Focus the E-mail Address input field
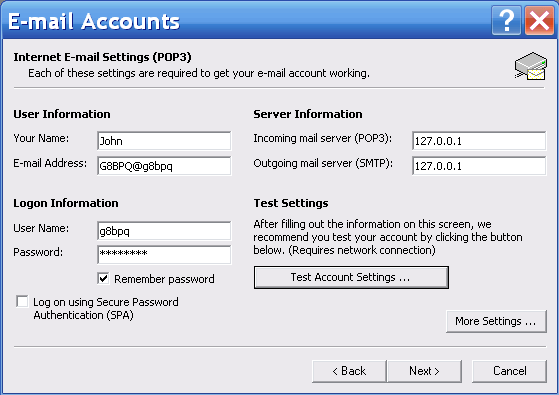 tap(164, 166)
